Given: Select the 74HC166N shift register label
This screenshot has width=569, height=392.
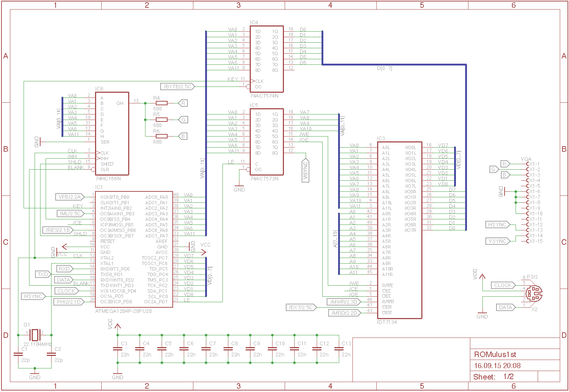Looking at the screenshot, I should (x=108, y=179).
